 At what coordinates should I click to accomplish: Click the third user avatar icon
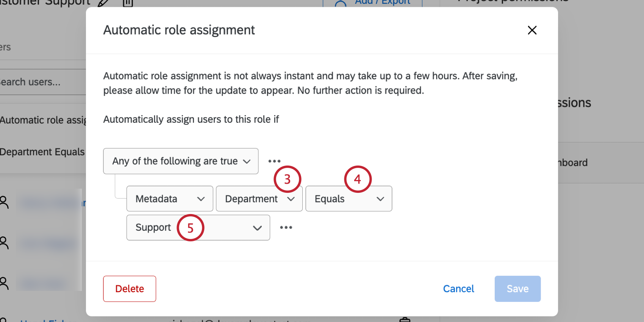click(x=4, y=283)
